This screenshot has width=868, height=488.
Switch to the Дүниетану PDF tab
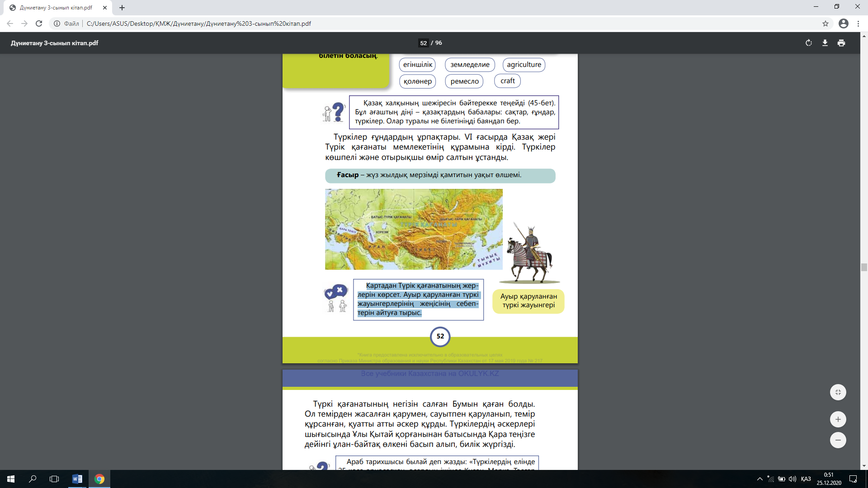point(56,8)
